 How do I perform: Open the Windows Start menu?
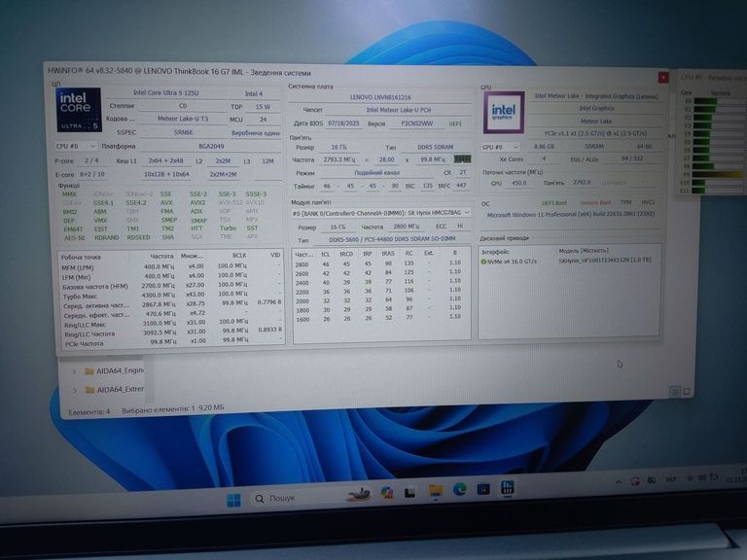[x=233, y=501]
